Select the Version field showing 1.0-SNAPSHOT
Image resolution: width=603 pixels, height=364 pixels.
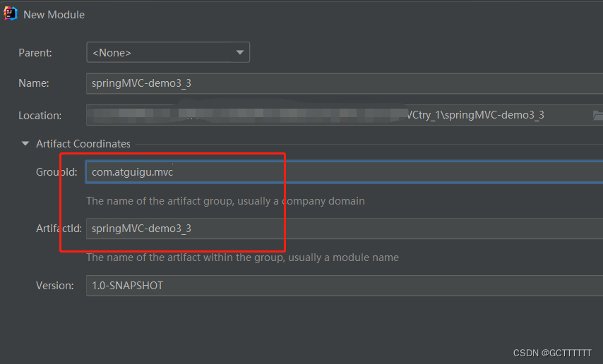tap(339, 286)
